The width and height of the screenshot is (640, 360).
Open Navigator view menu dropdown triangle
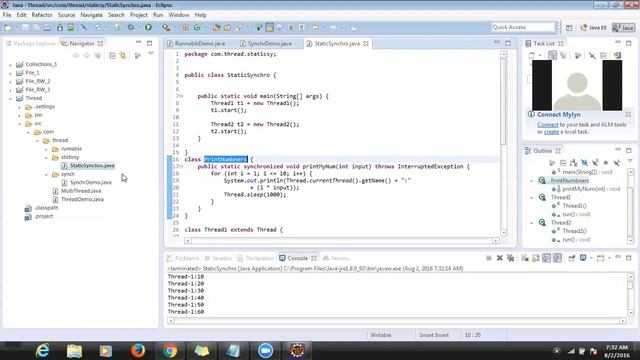(x=151, y=54)
